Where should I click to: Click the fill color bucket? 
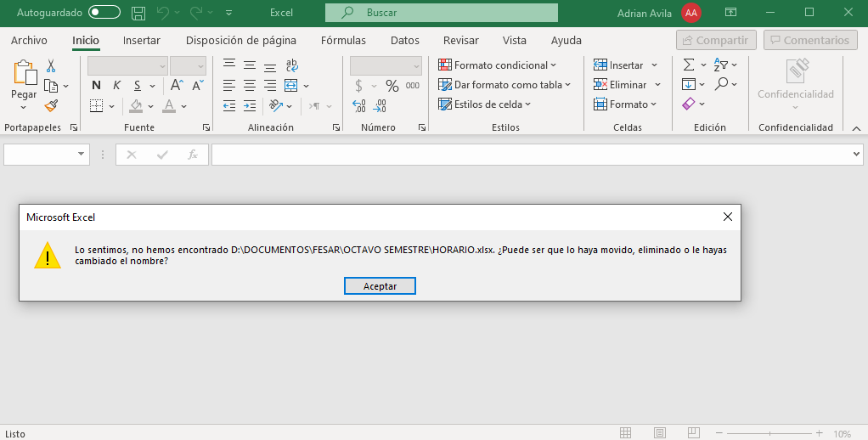[136, 105]
